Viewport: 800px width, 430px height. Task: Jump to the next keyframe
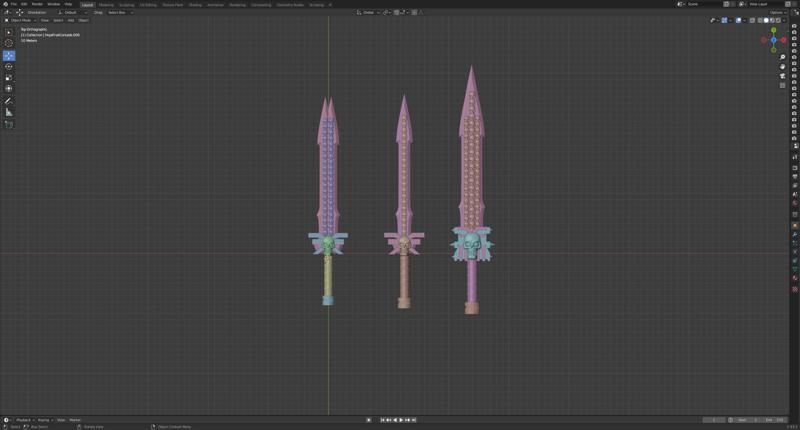407,420
